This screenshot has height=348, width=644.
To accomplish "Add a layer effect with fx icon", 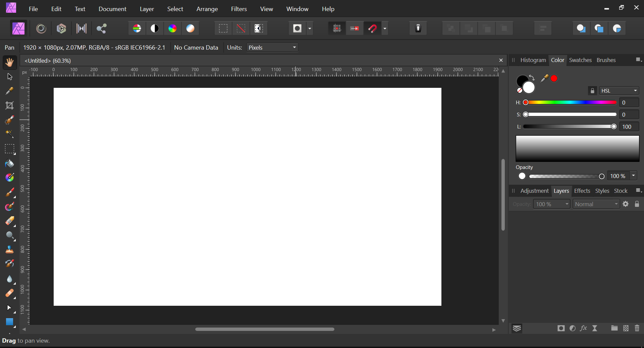I will [x=584, y=329].
